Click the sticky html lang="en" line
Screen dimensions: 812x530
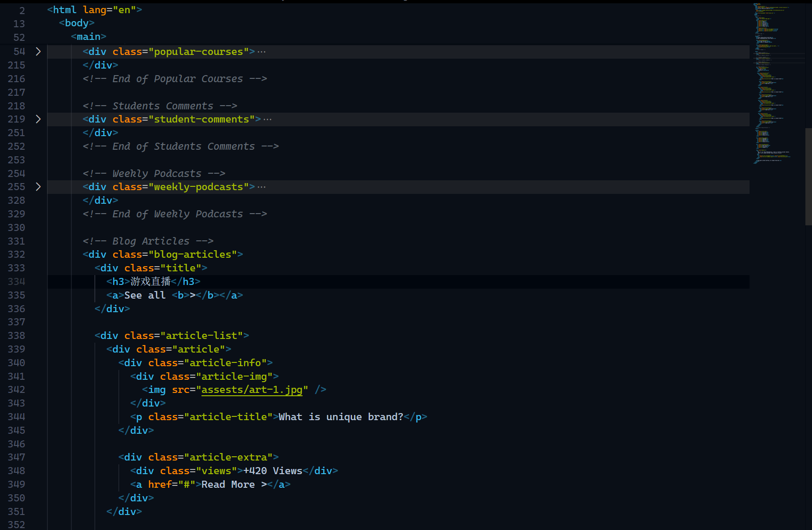(94, 10)
